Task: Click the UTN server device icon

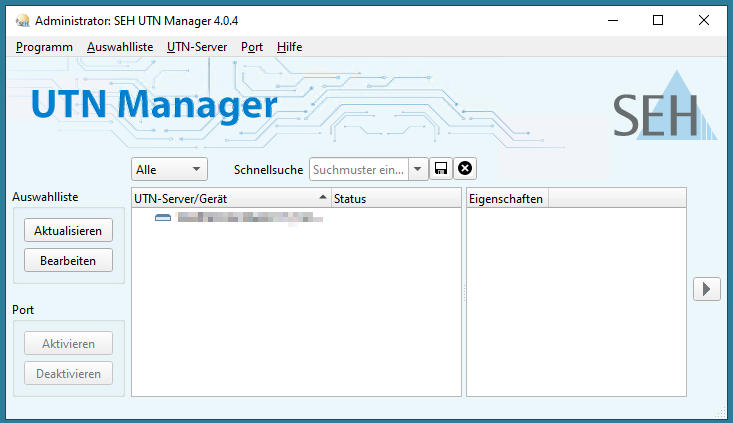Action: (x=163, y=217)
